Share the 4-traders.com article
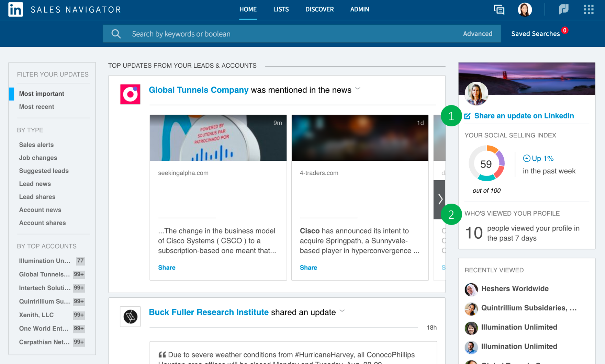The height and width of the screenshot is (364, 605). 308,268
